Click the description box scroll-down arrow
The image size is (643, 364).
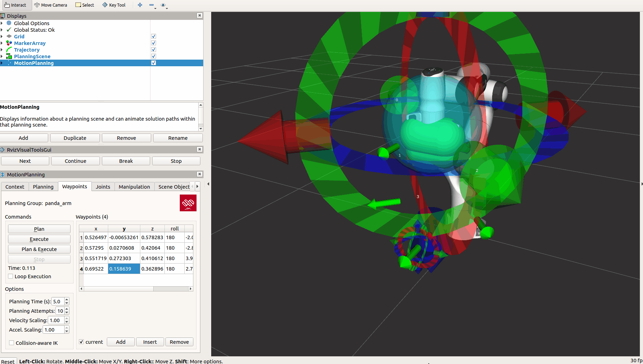click(x=201, y=129)
